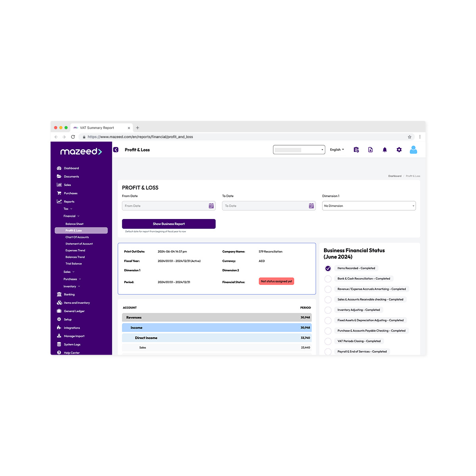This screenshot has height=476, width=476.
Task: Open the browser three-dot menu
Action: (x=420, y=137)
